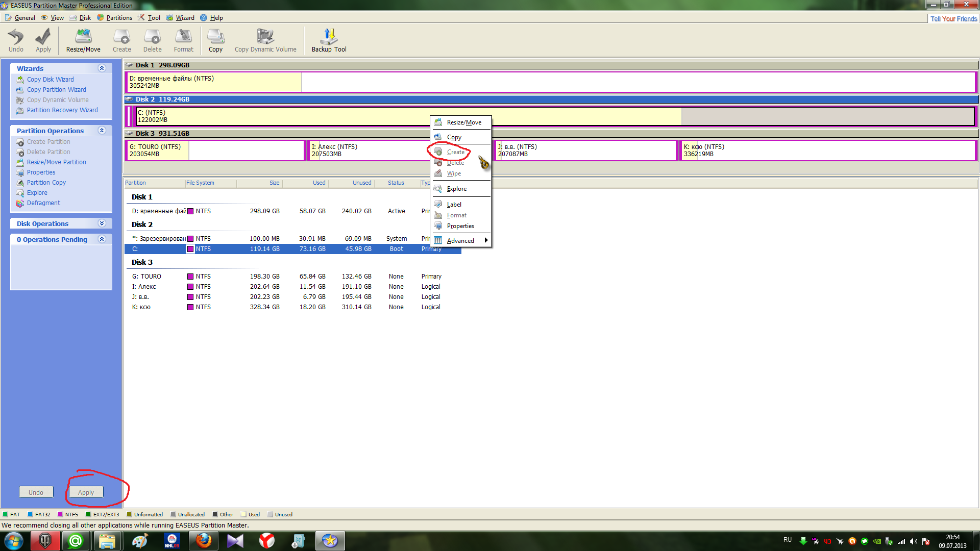
Task: Open sidebar Properties operation
Action: click(x=41, y=172)
